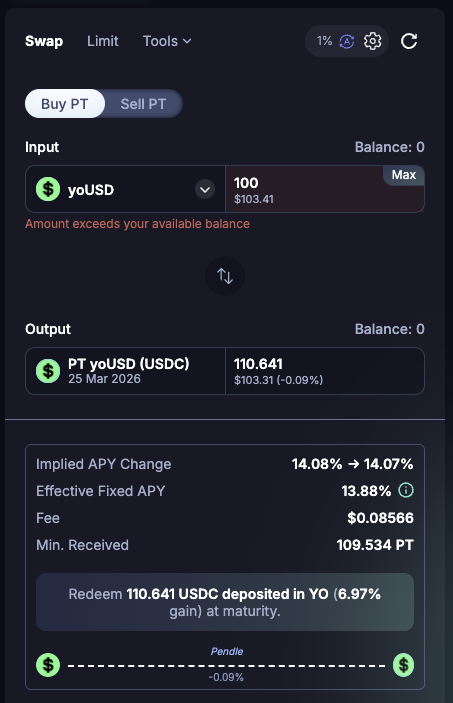
Task: Click the left route token icon
Action: point(48,665)
